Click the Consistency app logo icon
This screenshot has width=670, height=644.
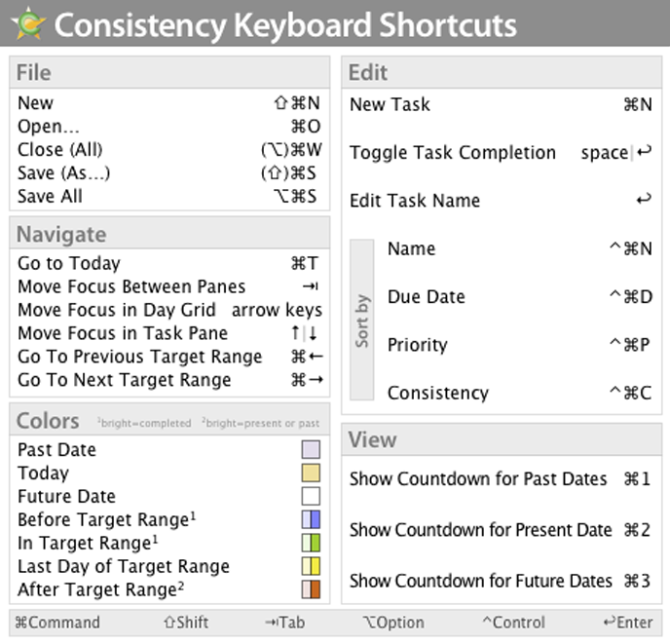tap(26, 23)
